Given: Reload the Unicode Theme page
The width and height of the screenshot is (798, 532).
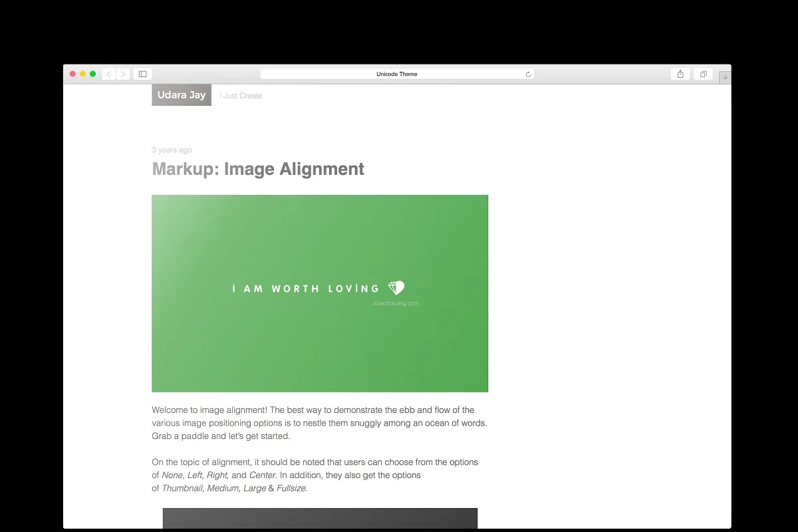Looking at the screenshot, I should [529, 74].
